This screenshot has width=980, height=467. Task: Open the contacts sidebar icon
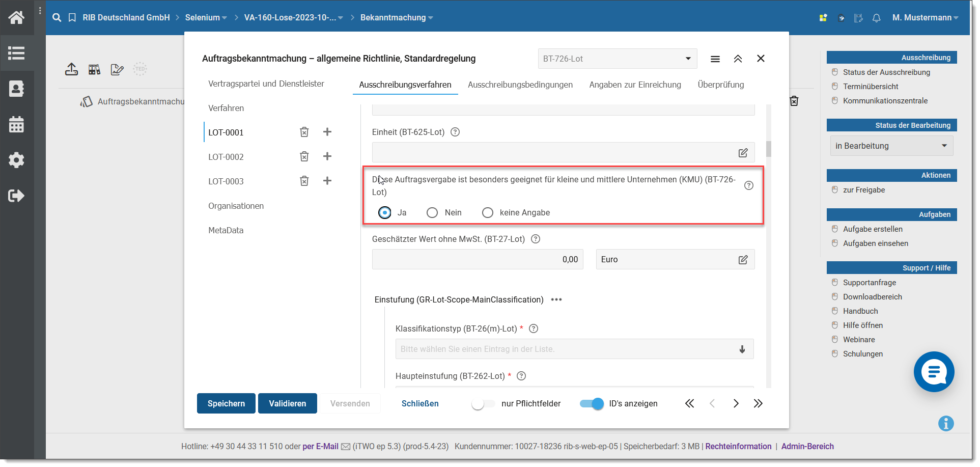[x=16, y=89]
